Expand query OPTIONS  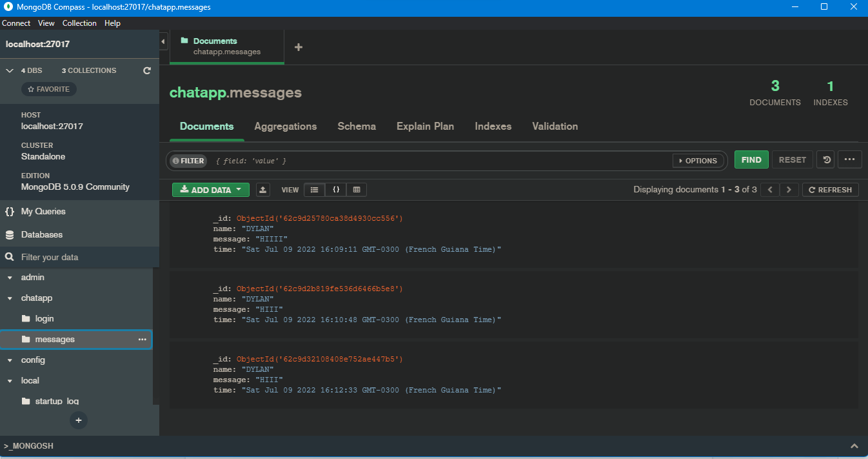tap(698, 161)
